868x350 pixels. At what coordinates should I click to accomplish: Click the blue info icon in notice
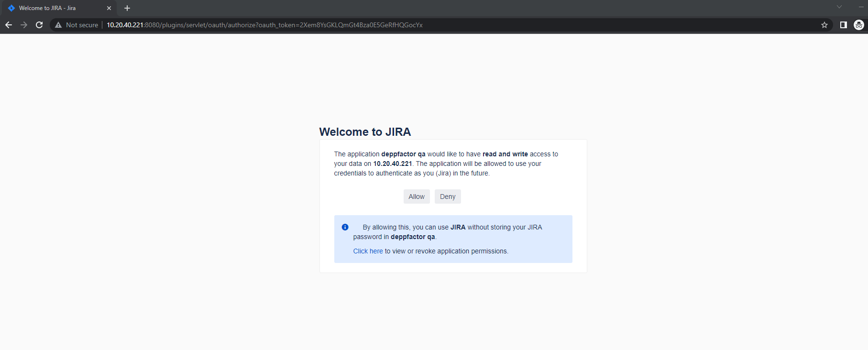(x=345, y=227)
